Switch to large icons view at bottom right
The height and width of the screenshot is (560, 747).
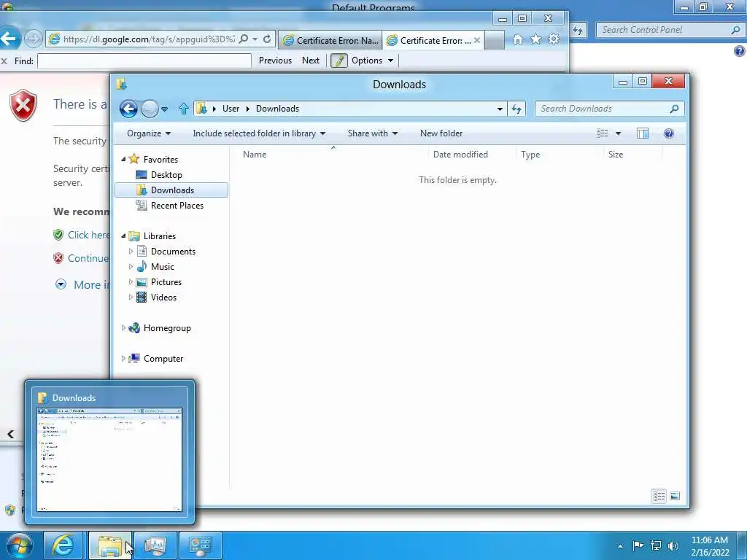tap(675, 496)
